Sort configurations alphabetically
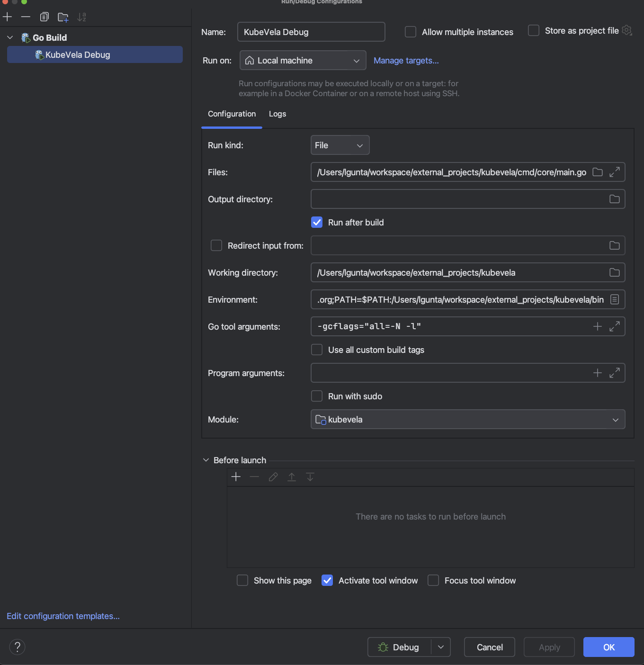 coord(81,17)
